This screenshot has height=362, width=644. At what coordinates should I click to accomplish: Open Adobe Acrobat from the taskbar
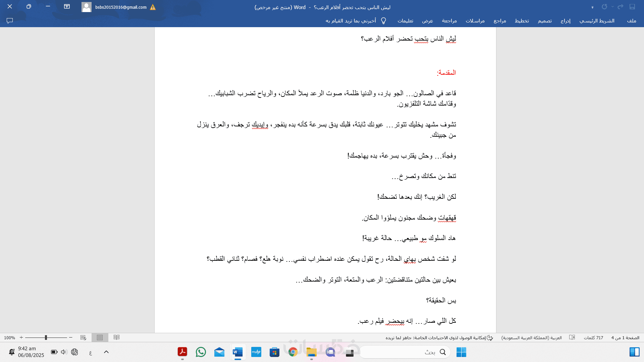[x=182, y=352]
